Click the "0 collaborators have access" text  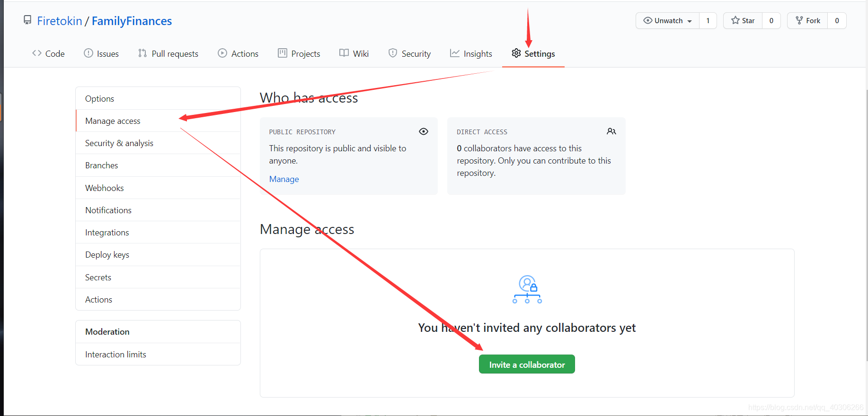tap(519, 148)
